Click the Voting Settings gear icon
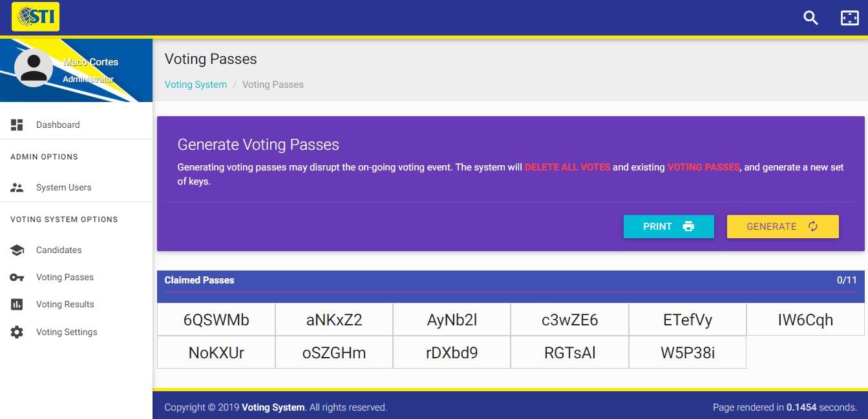This screenshot has width=868, height=419. 17,332
